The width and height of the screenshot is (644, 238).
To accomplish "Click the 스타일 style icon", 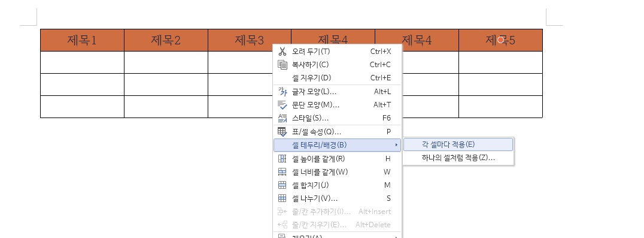I will [282, 118].
